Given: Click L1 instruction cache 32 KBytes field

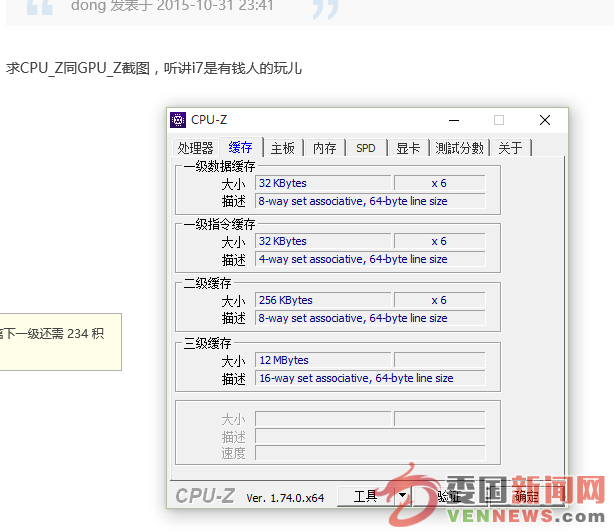Looking at the screenshot, I should 323,241.
